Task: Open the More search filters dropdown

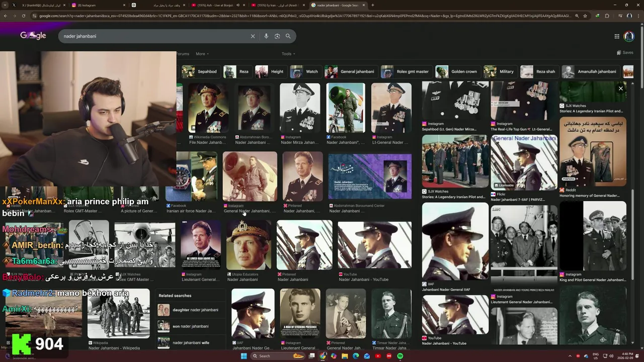Action: [202, 54]
